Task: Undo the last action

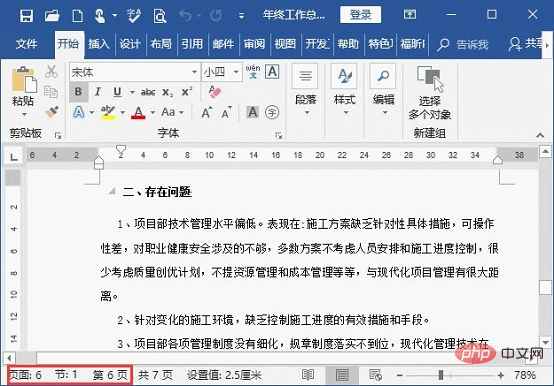Action: coord(185,15)
